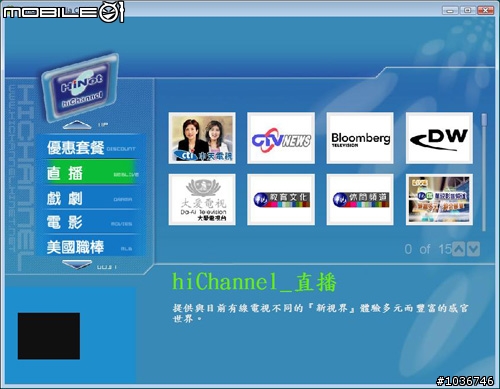Click the menu UP arrow
Image resolution: width=500 pixels, height=389 pixels.
point(77,125)
